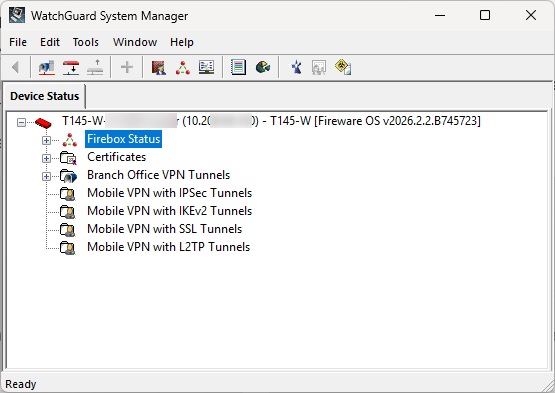Click the grayed Disconnect toolbar icon
Image resolution: width=555 pixels, height=393 pixels.
click(95, 67)
